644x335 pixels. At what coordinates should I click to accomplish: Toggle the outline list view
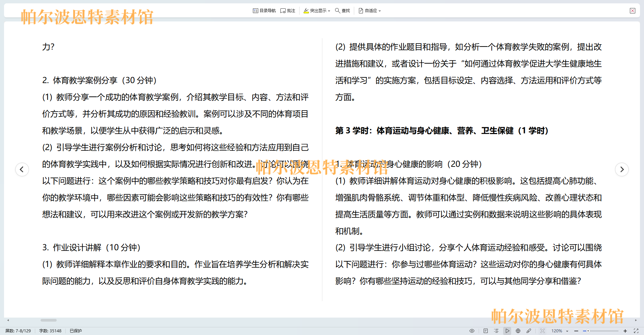click(x=496, y=331)
